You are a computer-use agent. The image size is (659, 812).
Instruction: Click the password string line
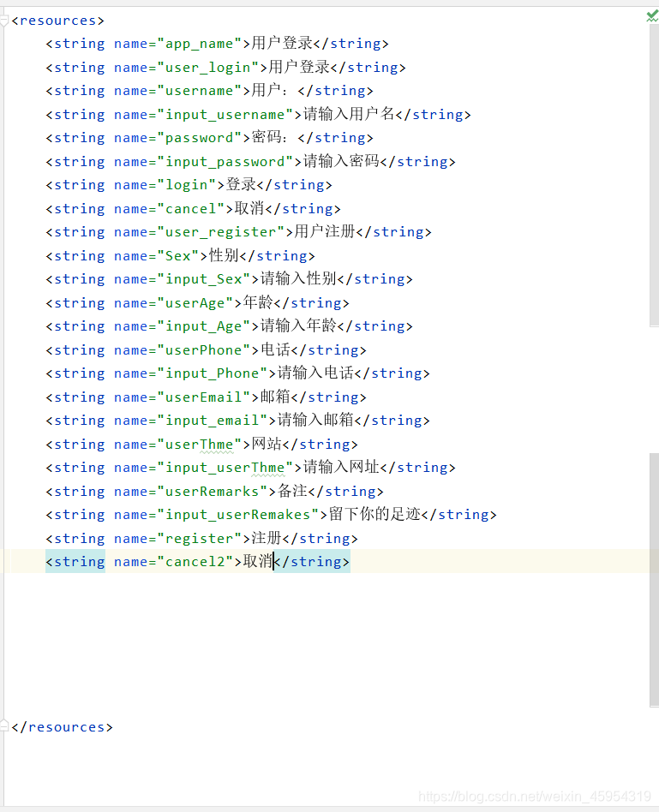click(x=209, y=138)
